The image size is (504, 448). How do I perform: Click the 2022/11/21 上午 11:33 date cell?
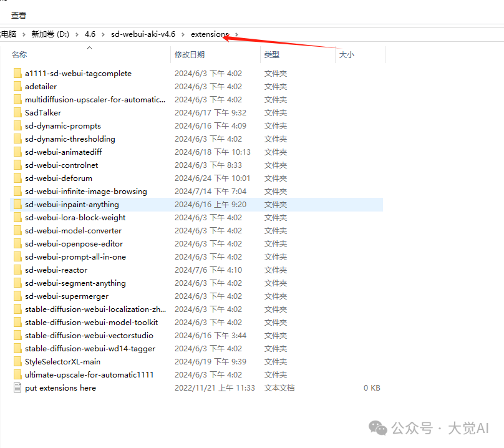215,388
